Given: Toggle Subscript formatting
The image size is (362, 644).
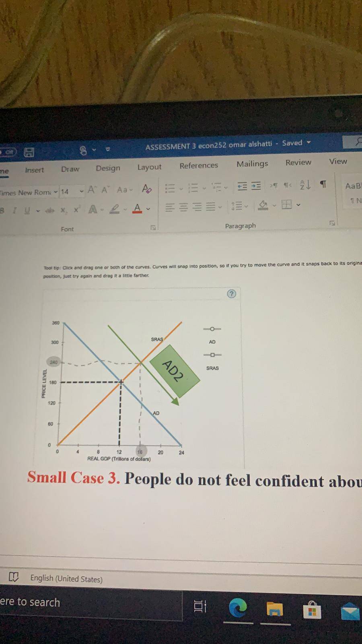Looking at the screenshot, I should click(x=63, y=210).
